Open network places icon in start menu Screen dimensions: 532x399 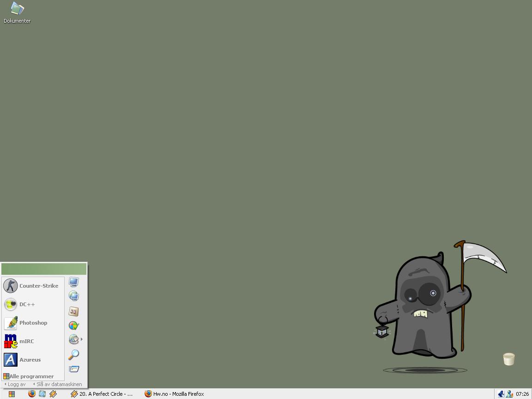point(73,296)
